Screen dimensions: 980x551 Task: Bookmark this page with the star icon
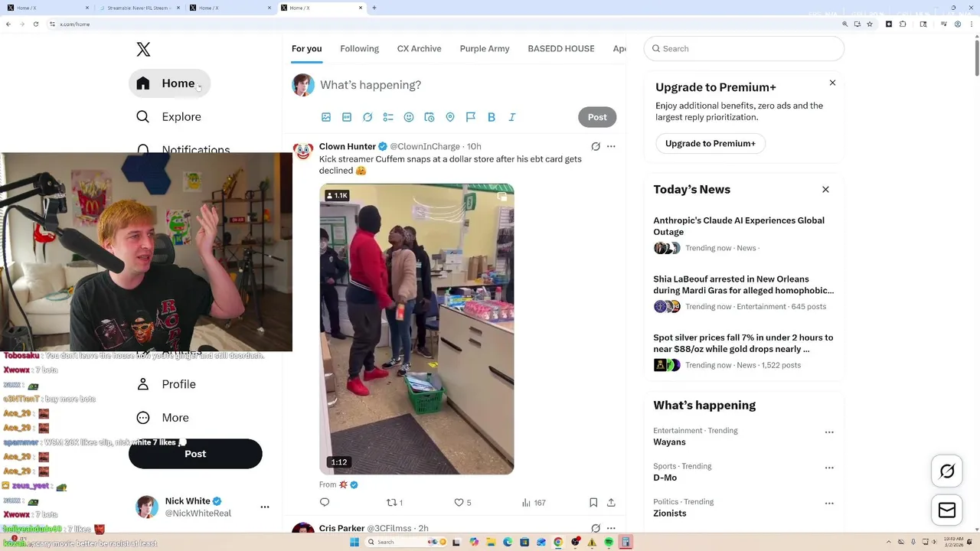[870, 24]
